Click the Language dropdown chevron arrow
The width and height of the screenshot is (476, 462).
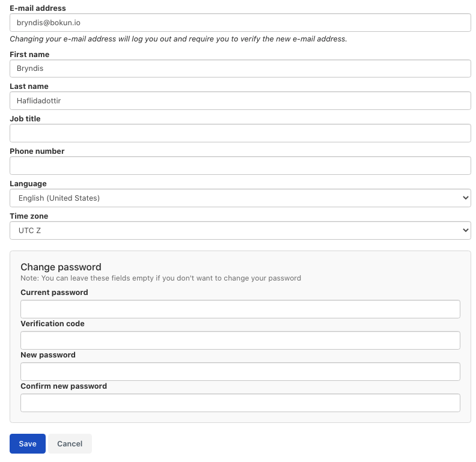pos(465,198)
